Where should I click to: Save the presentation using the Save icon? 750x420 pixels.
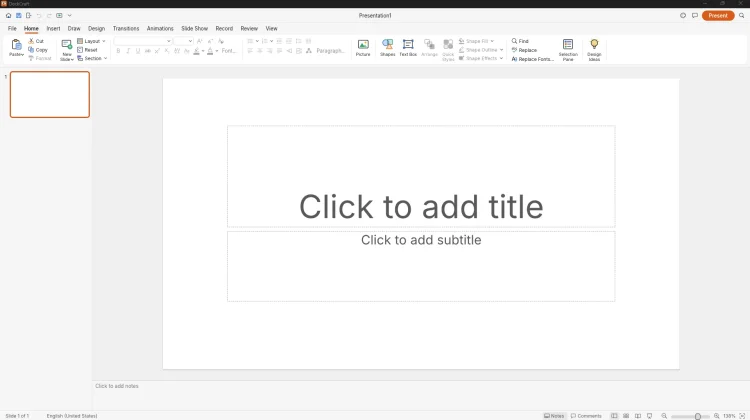coord(19,16)
